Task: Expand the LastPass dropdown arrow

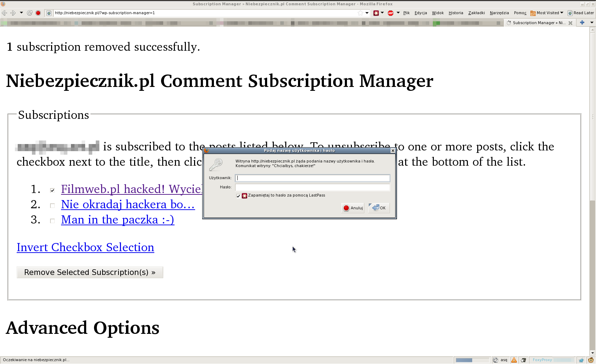Action: (x=382, y=13)
